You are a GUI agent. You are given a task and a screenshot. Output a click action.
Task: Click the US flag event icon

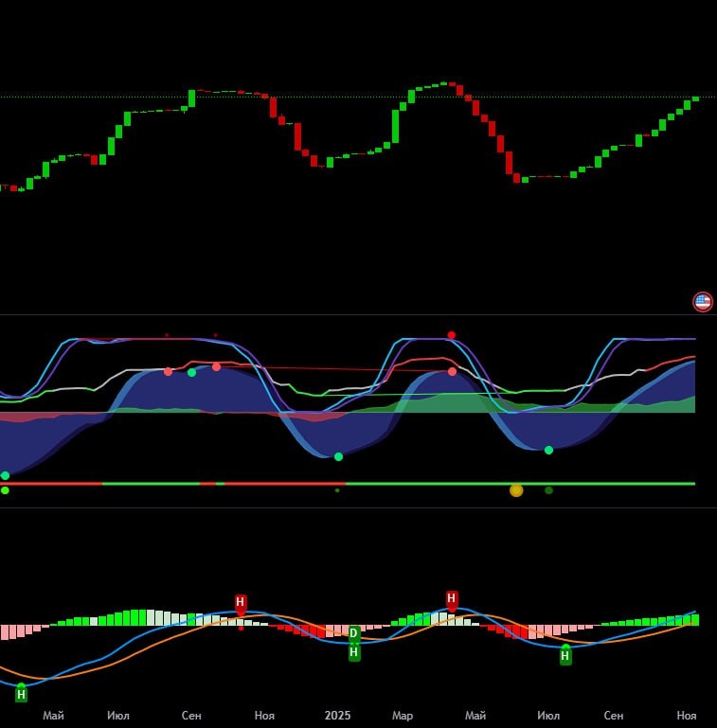tap(702, 302)
